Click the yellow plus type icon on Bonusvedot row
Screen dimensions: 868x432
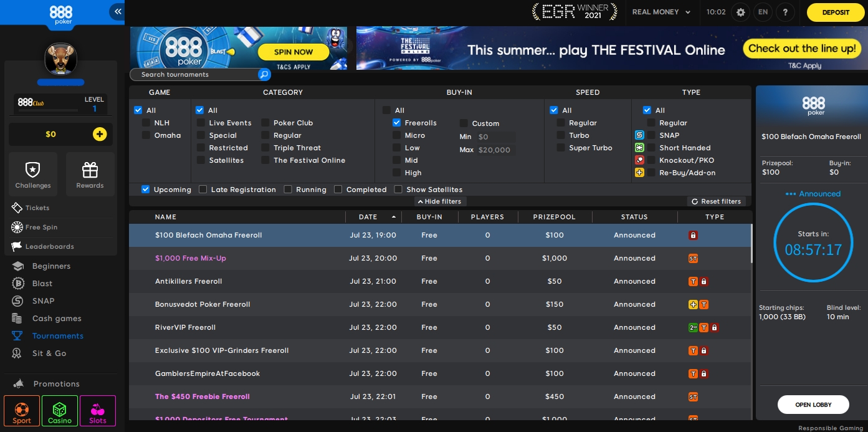pyautogui.click(x=693, y=305)
